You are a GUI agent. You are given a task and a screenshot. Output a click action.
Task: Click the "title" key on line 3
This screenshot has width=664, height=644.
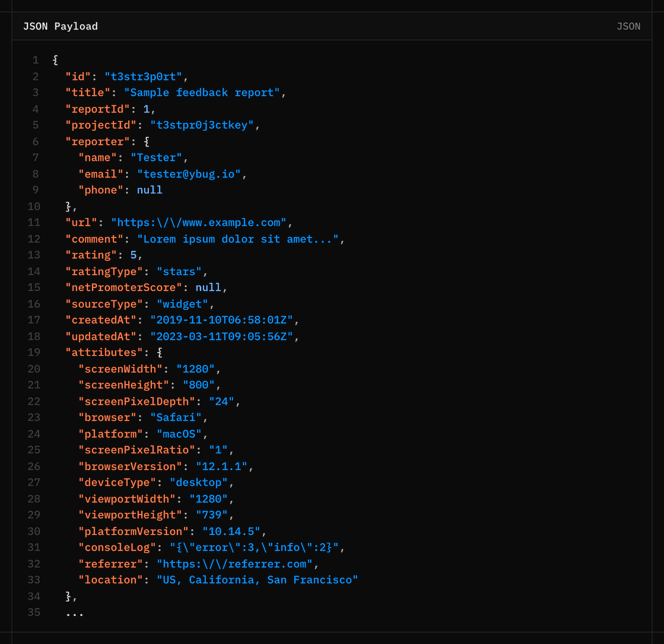(x=88, y=92)
